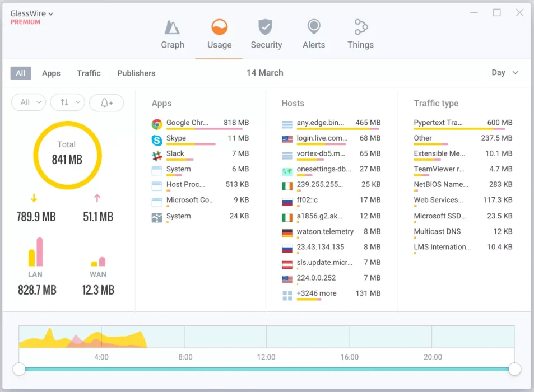Screen dimensions: 534x392
Task: Open the Alerts pin icon
Action: (314, 26)
